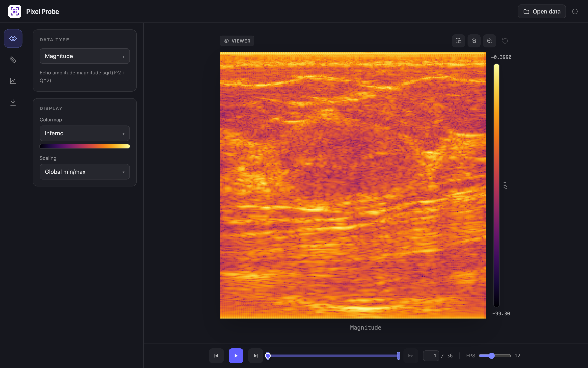The image size is (588, 368).
Task: Click the Open data button
Action: pyautogui.click(x=542, y=11)
